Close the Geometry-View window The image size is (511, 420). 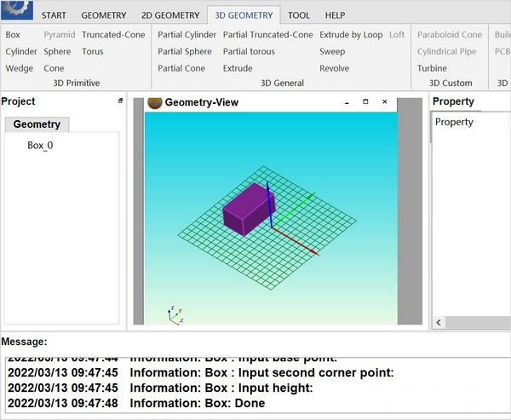point(385,101)
